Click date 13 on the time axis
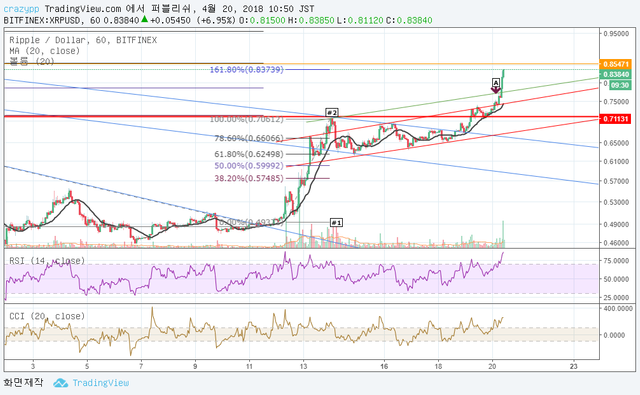 pyautogui.click(x=304, y=366)
